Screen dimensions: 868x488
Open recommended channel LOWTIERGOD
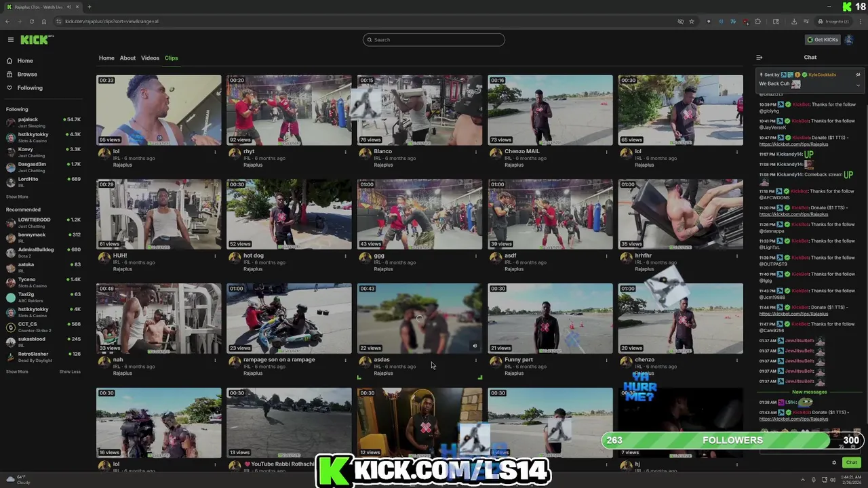pos(43,222)
